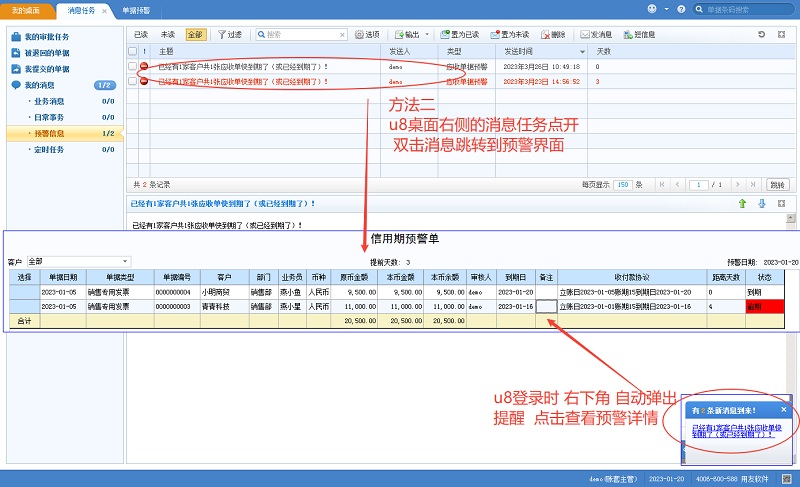The width and height of the screenshot is (800, 487).
Task: Go to last page of messages
Action: point(753,185)
